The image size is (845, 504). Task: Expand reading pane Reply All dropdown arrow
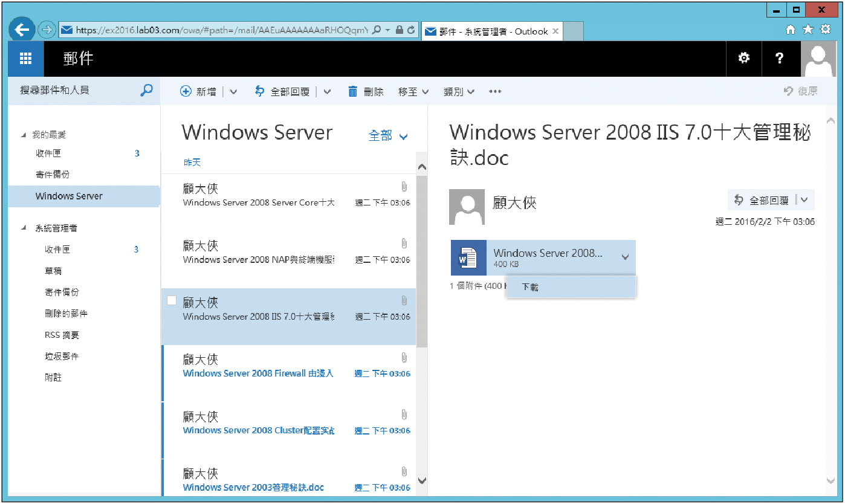[x=805, y=200]
